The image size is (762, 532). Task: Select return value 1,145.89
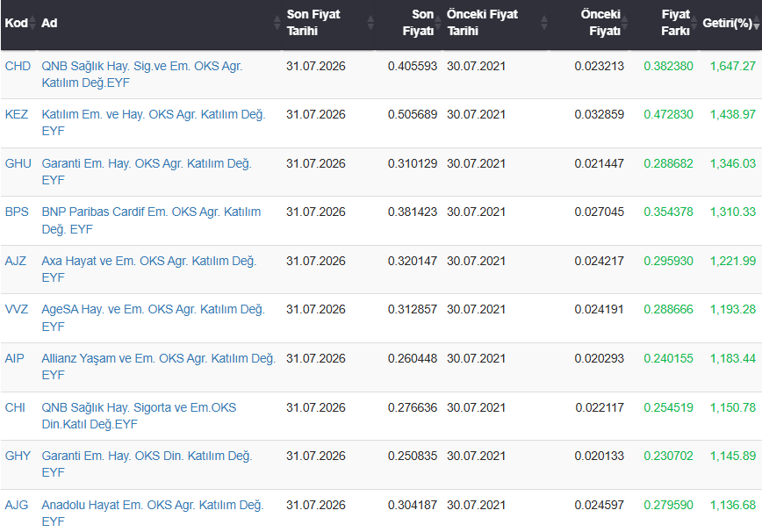coord(733,456)
